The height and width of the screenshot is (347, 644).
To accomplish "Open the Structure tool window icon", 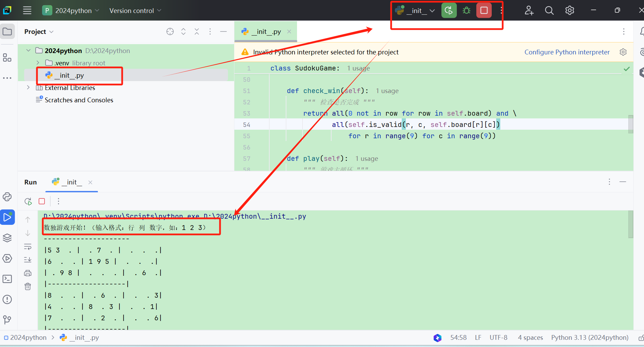I will (x=7, y=57).
